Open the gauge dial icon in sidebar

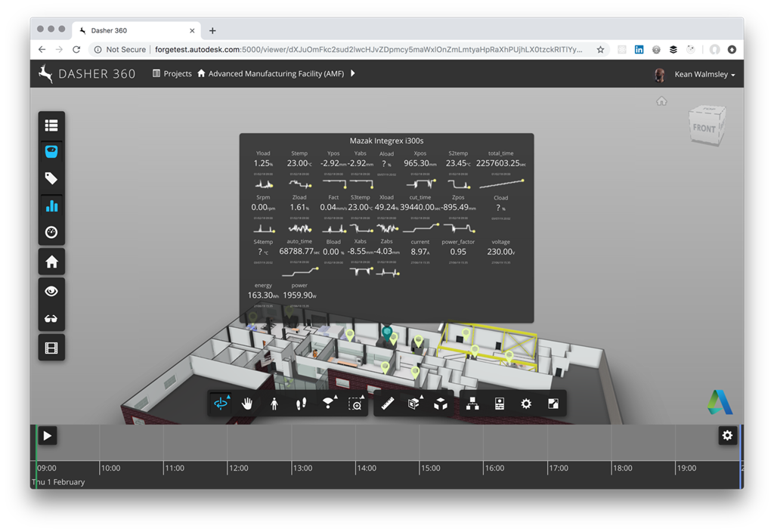51,233
